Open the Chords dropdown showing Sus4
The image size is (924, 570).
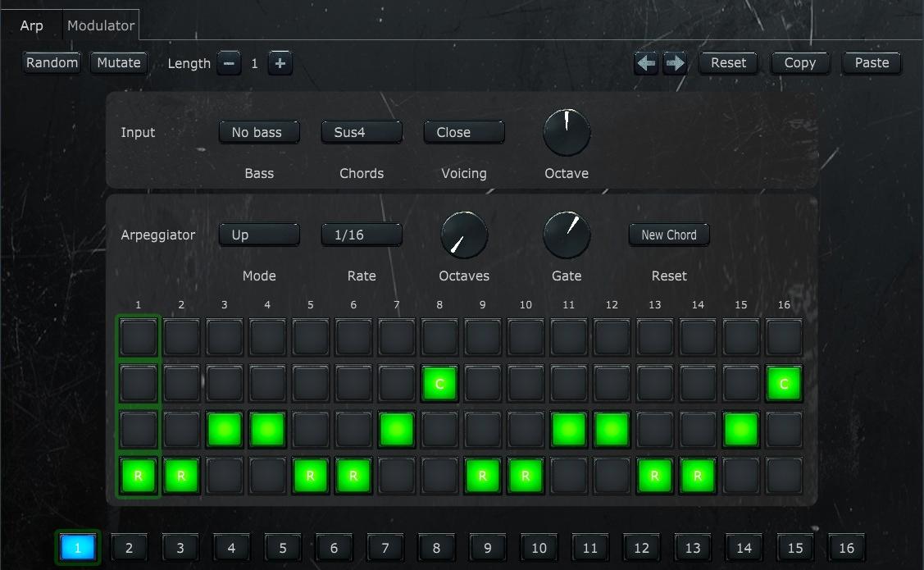click(361, 131)
